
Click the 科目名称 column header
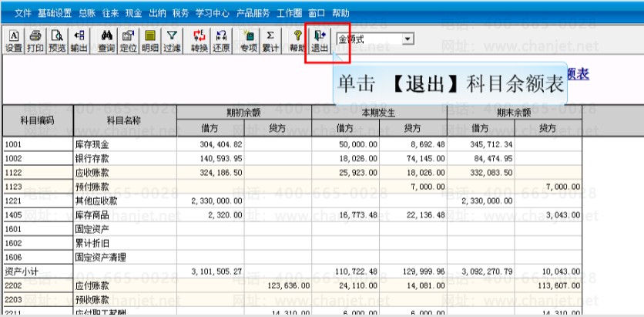pos(125,120)
